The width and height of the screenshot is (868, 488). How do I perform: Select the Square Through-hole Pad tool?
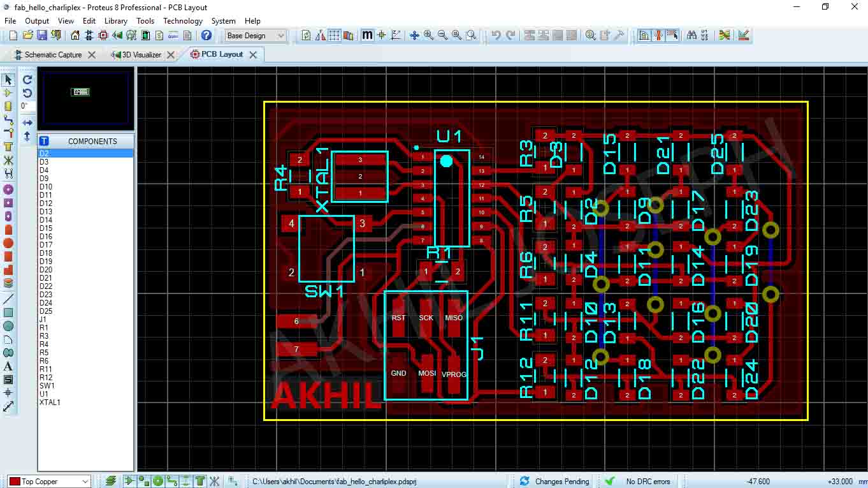(x=8, y=203)
